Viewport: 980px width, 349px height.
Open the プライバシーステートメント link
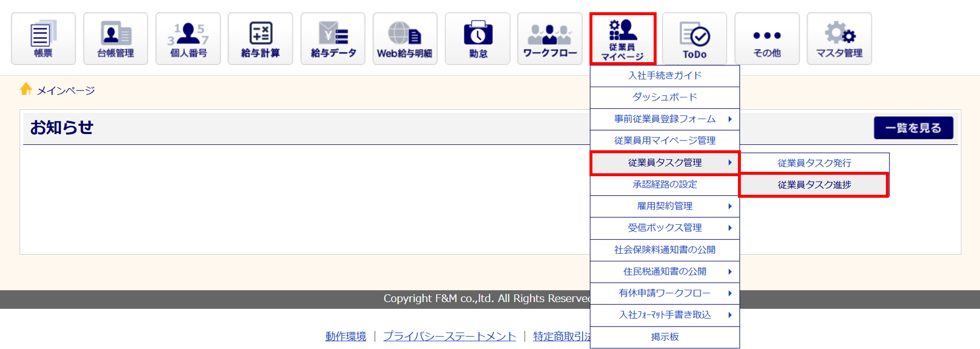[449, 336]
